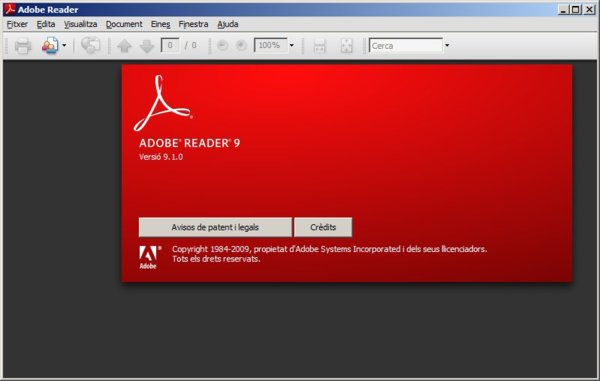Click the 'Tots els drets reservats.' text

(x=216, y=259)
